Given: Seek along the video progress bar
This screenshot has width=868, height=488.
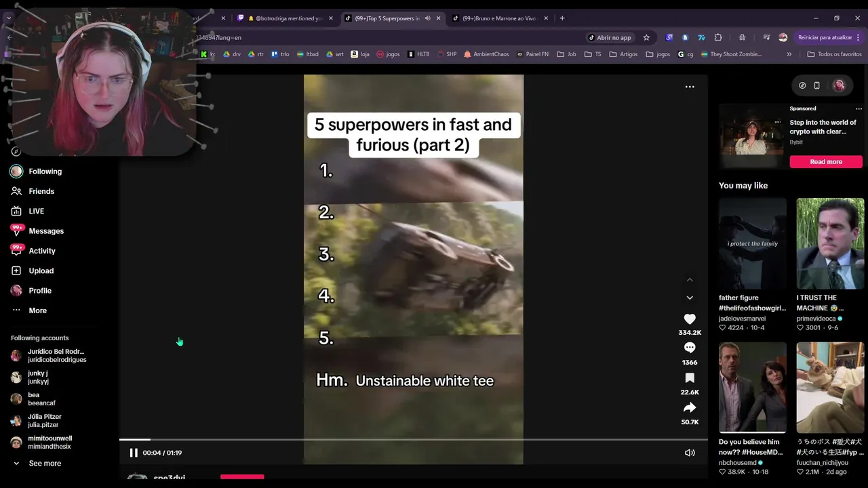Looking at the screenshot, I should click(x=414, y=440).
